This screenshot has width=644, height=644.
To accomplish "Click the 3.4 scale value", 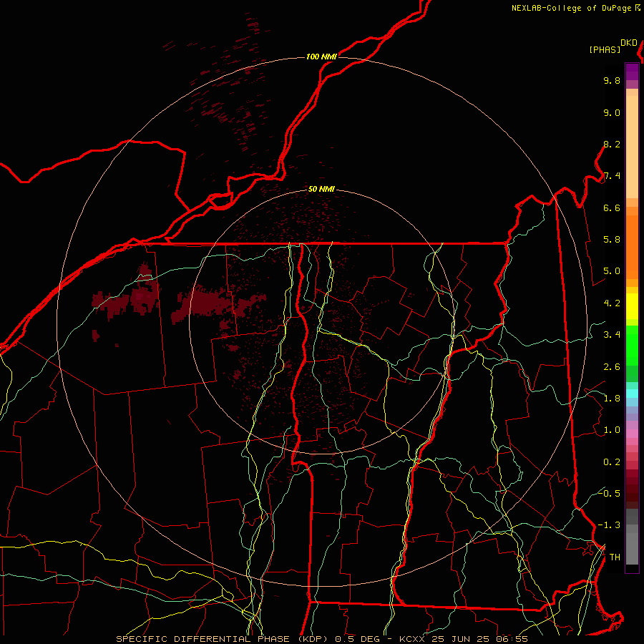I will [x=612, y=335].
